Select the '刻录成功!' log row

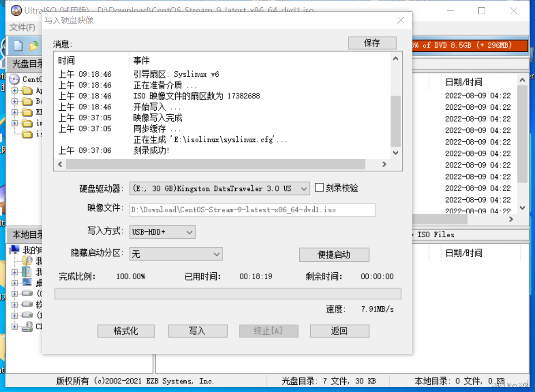click(x=152, y=151)
